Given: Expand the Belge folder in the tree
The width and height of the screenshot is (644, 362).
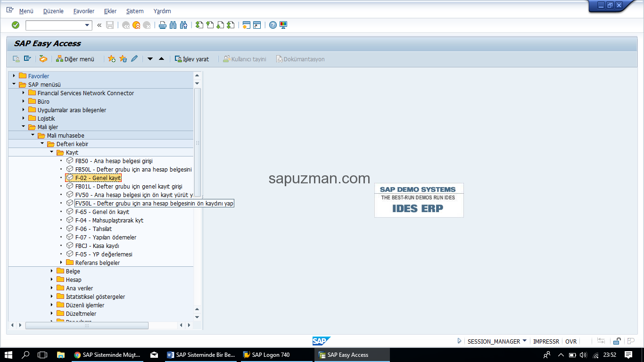Looking at the screenshot, I should [52, 271].
